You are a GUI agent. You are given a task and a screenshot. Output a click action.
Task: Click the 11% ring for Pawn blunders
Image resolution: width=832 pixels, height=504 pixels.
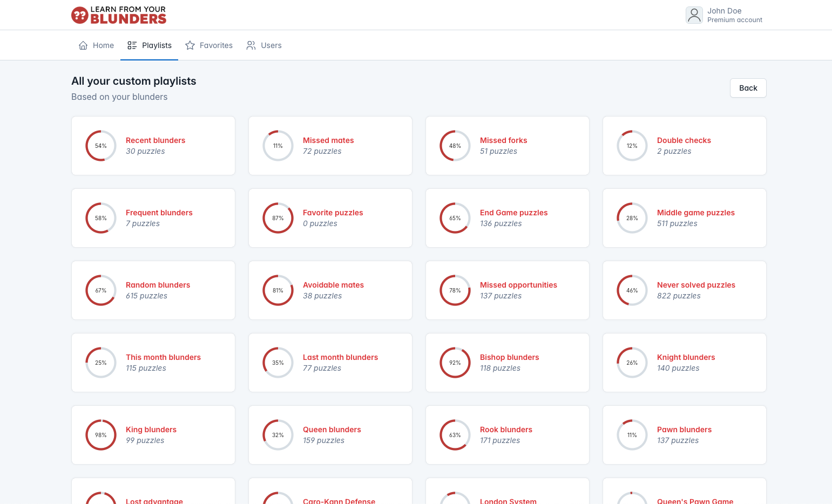point(632,435)
